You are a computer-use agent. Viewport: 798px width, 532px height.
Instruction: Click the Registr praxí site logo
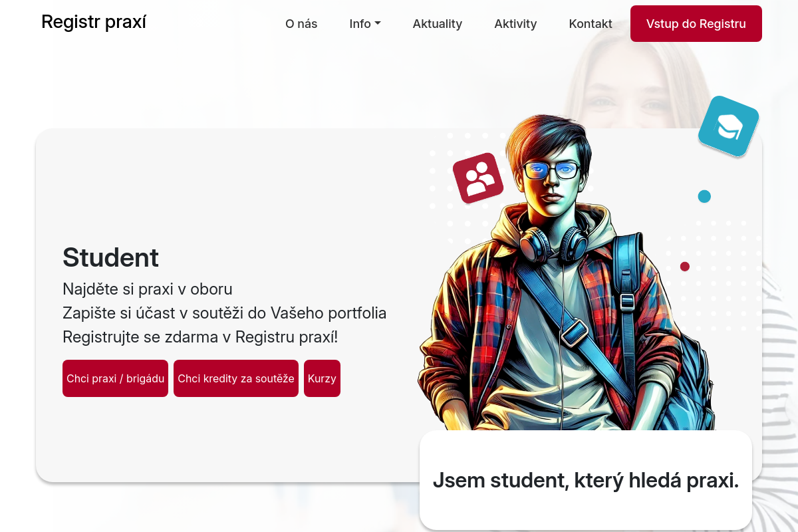pyautogui.click(x=94, y=22)
